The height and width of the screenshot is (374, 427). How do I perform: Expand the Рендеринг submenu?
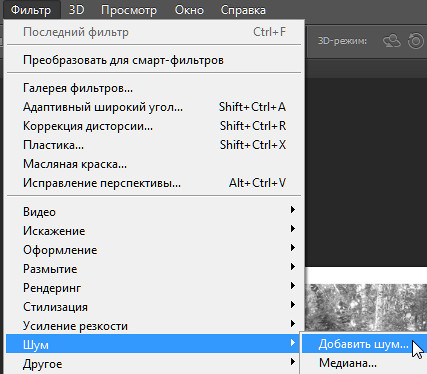[154, 288]
